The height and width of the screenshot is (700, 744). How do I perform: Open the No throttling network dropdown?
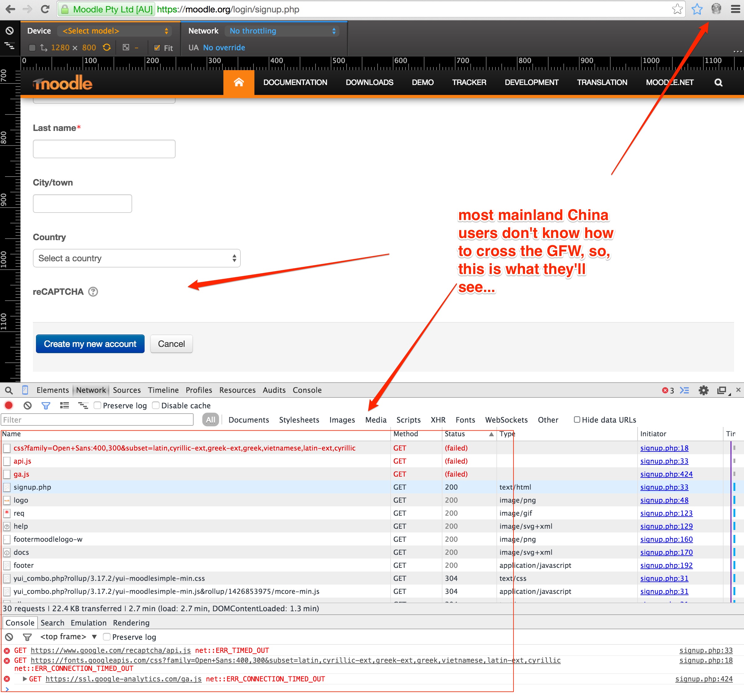pyautogui.click(x=282, y=31)
